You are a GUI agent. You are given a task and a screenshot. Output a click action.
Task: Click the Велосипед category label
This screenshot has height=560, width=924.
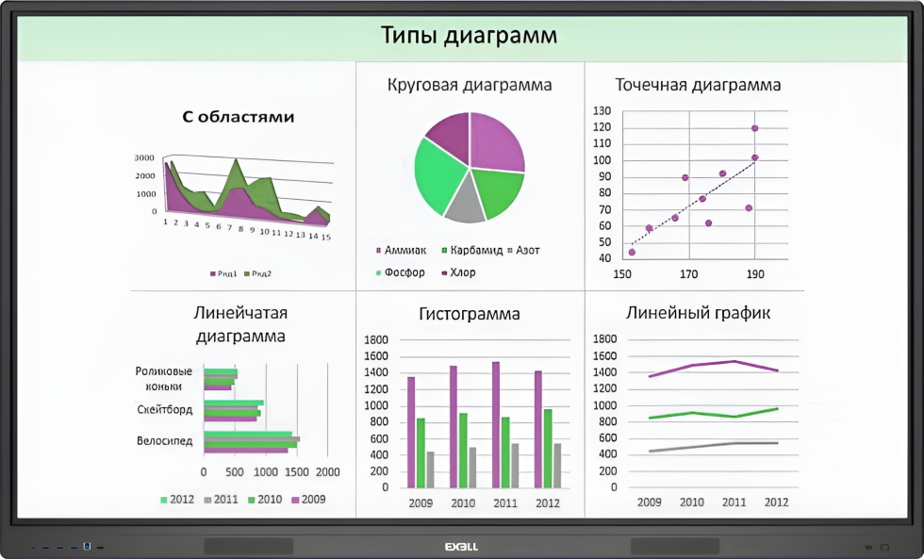tap(164, 440)
